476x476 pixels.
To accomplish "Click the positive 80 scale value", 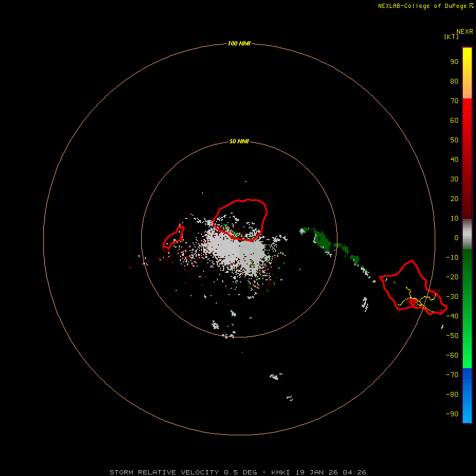I will (x=454, y=81).
